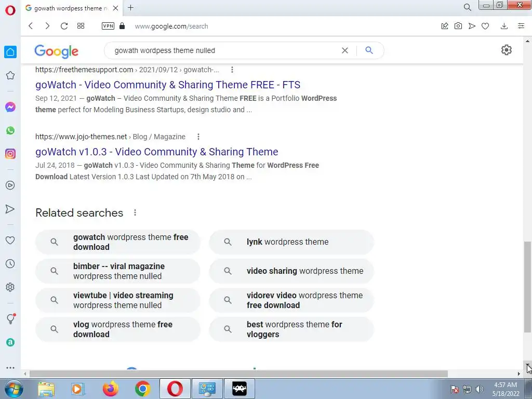Click the Google logo
Image resolution: width=532 pixels, height=399 pixels.
(x=56, y=51)
